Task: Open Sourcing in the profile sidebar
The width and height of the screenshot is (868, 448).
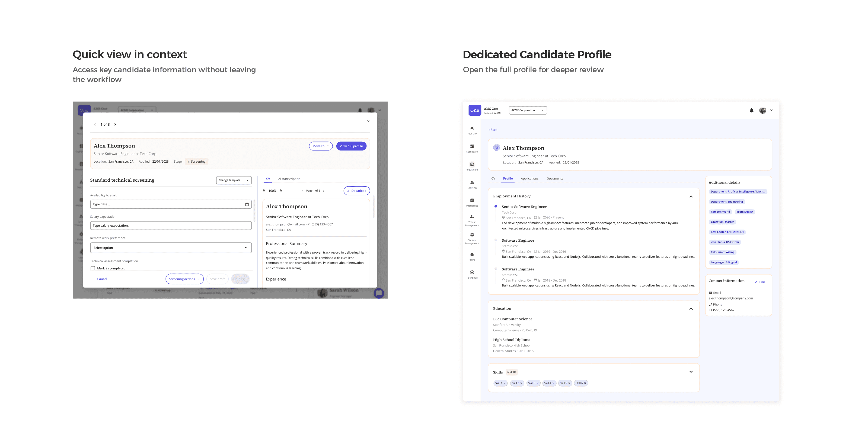Action: (x=472, y=185)
